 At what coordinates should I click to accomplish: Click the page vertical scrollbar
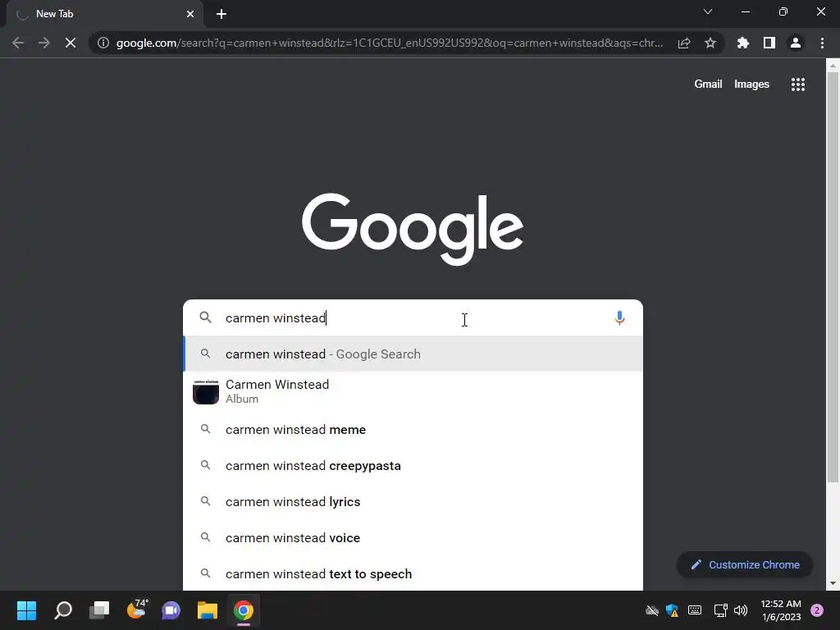click(833, 276)
